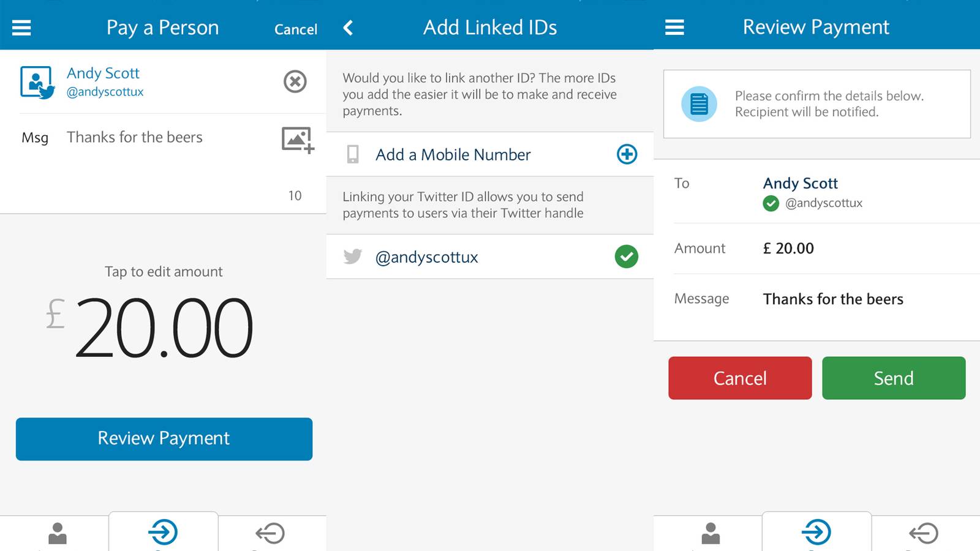Click the blue Review Payment button
The height and width of the screenshot is (551, 980).
(x=164, y=439)
